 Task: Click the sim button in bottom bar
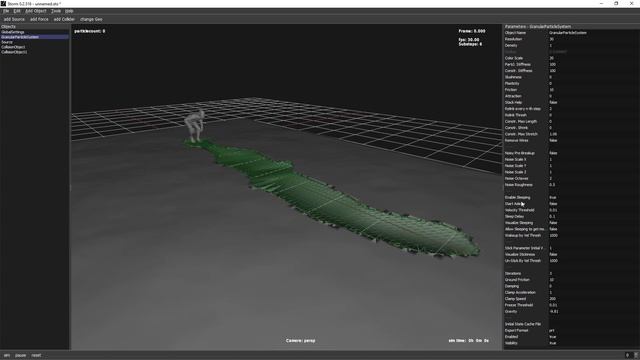(x=7, y=355)
